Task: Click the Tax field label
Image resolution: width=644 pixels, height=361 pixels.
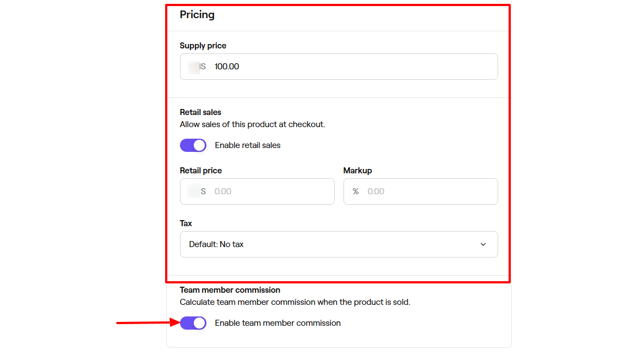Action: coord(185,223)
